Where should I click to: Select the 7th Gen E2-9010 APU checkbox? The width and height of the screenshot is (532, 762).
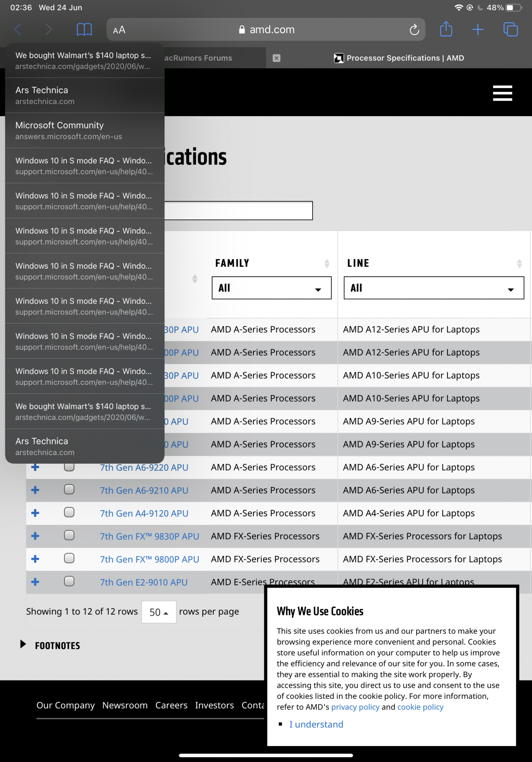click(69, 581)
